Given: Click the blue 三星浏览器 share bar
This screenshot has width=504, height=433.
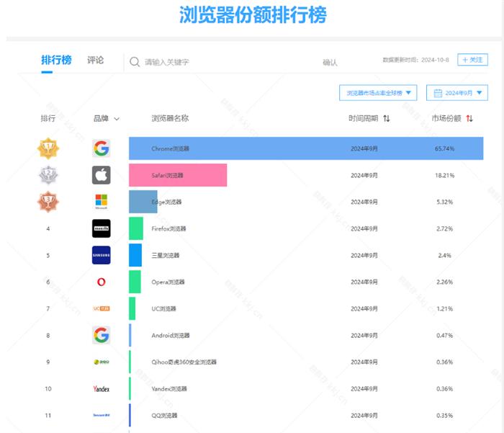Looking at the screenshot, I should (x=135, y=255).
